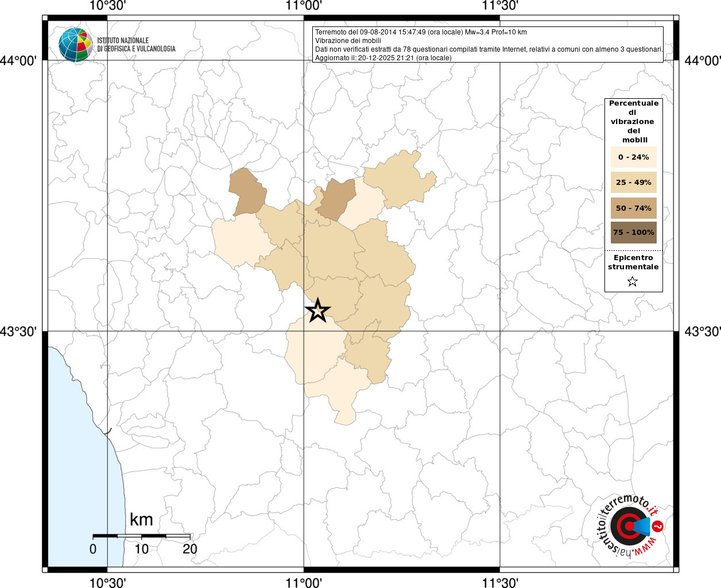
Task: Click the red question mark badge
Action: (658, 525)
